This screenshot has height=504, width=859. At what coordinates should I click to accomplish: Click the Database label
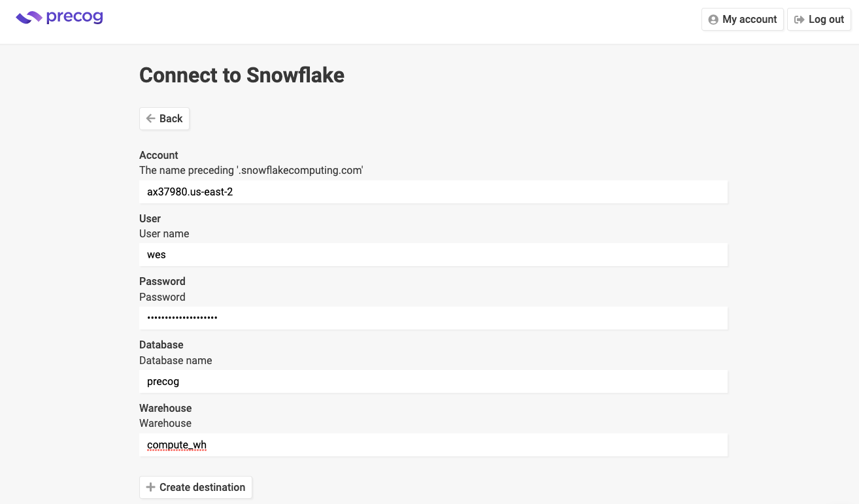click(x=161, y=344)
